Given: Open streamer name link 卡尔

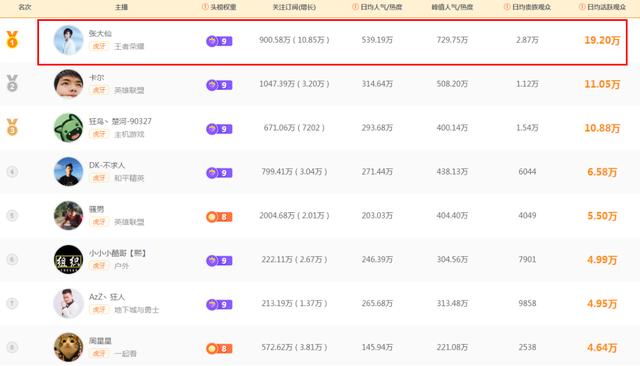Looking at the screenshot, I should [97, 78].
